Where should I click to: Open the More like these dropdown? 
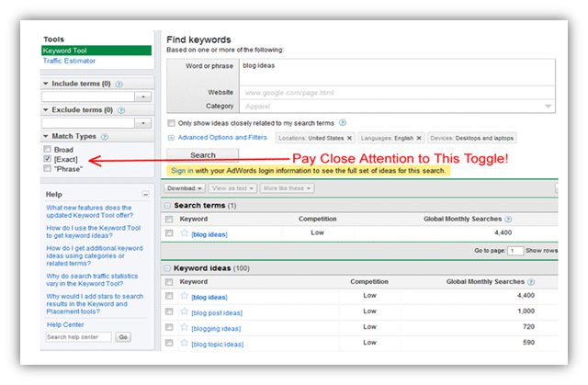click(287, 188)
